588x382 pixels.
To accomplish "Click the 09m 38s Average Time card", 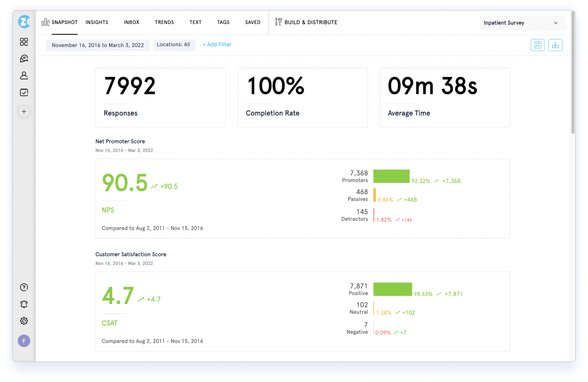I will click(x=445, y=97).
